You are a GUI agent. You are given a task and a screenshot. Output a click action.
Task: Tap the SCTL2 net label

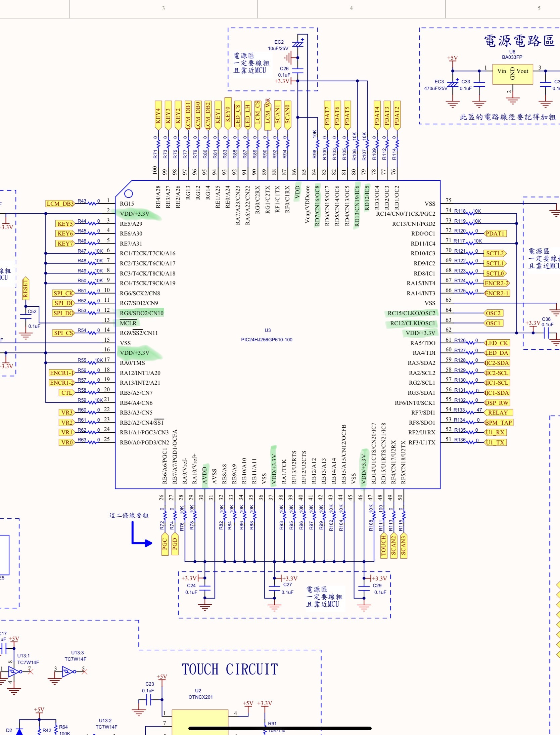[x=495, y=253]
